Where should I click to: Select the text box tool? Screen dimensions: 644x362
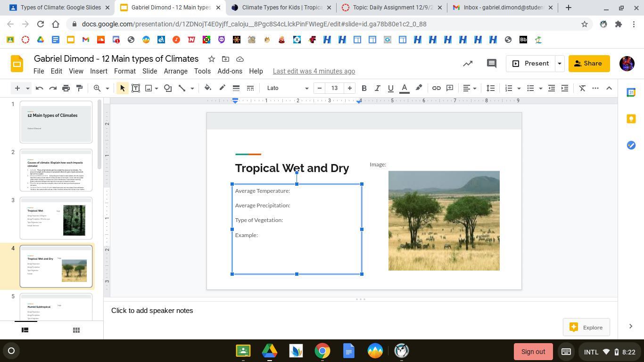click(135, 88)
